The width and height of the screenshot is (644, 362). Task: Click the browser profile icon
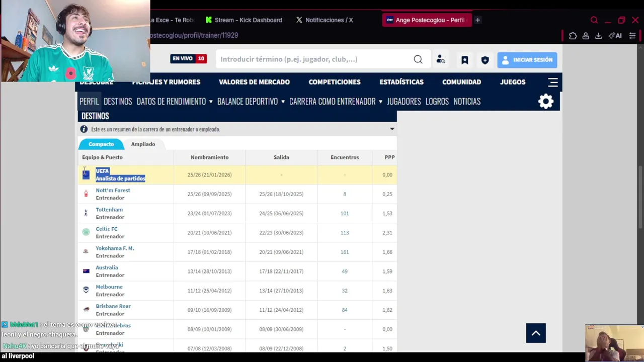pos(586,36)
